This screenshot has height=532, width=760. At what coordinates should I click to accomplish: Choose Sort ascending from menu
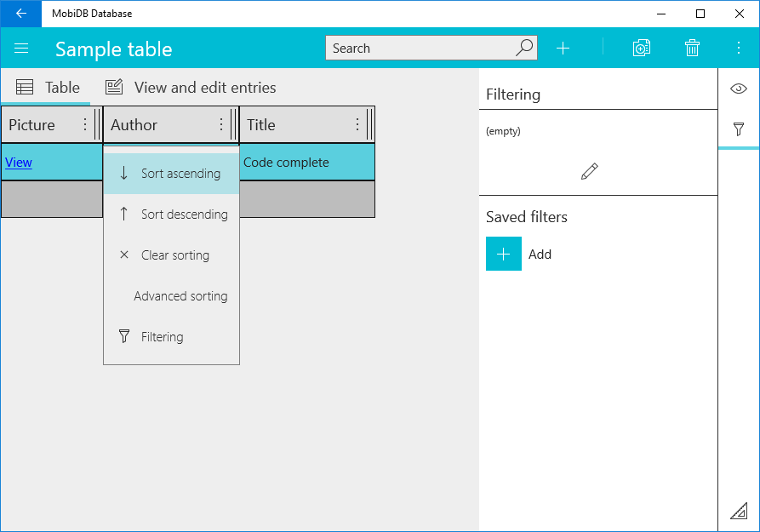coord(172,174)
